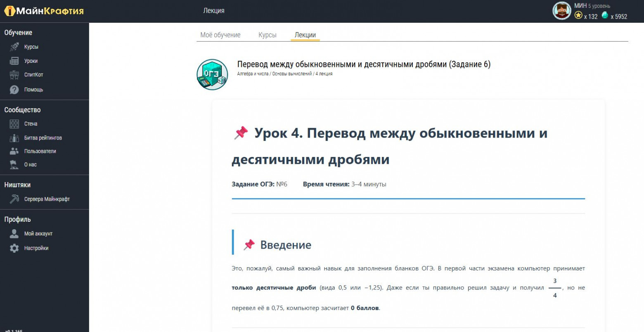Open the О нас section icon
Viewport: 644px width, 332px height.
click(14, 164)
